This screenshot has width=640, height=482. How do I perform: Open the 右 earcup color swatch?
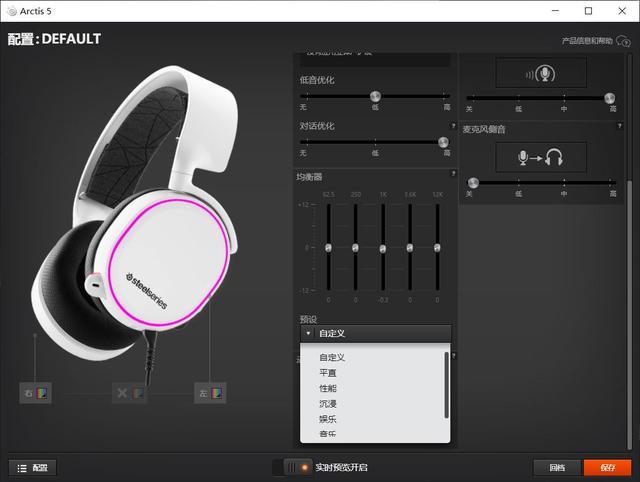pos(42,393)
